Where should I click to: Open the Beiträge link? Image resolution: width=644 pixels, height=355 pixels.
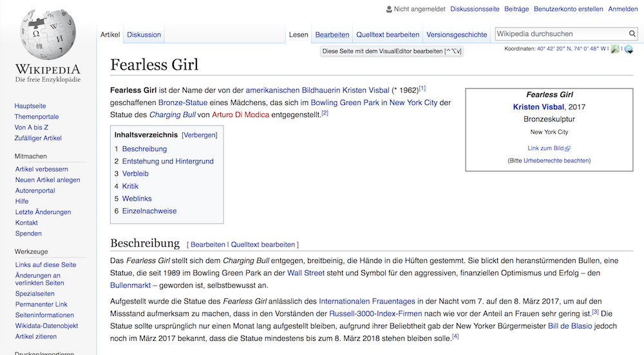516,9
